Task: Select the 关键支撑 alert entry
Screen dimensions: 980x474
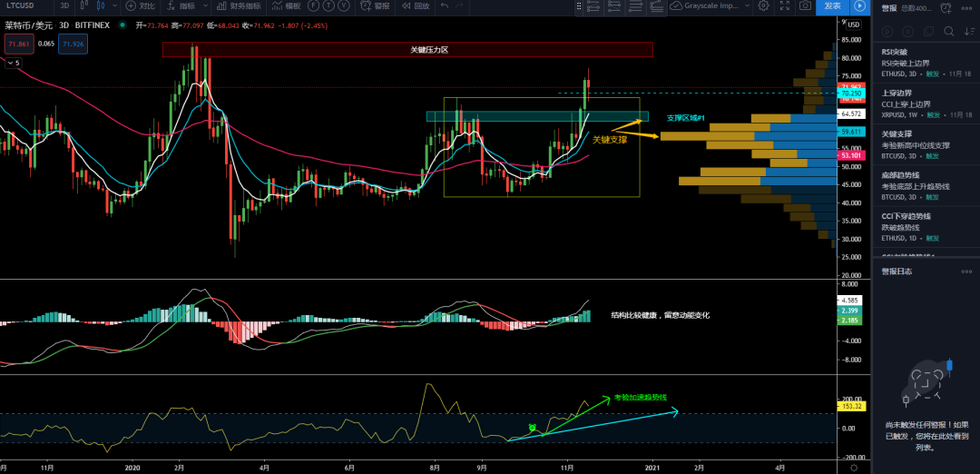Action: [926, 144]
